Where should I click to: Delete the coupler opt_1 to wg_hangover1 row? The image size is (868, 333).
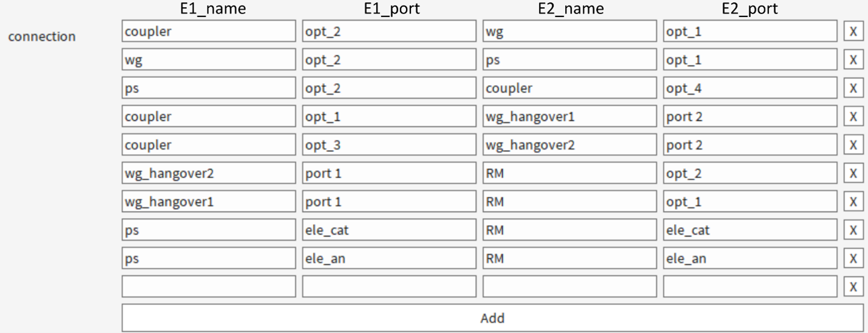tap(853, 117)
